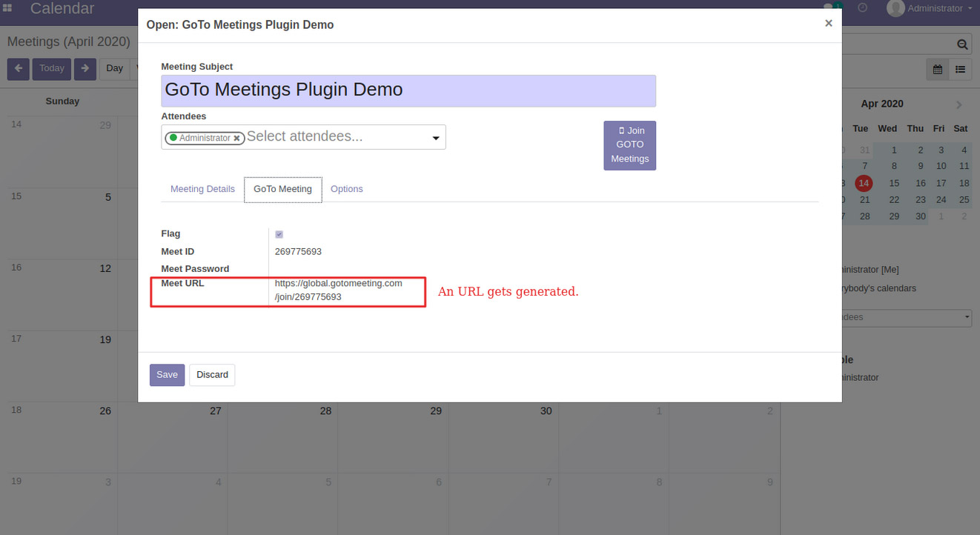Open the Administrator user menu
The width and height of the screenshot is (980, 535).
pyautogui.click(x=930, y=8)
